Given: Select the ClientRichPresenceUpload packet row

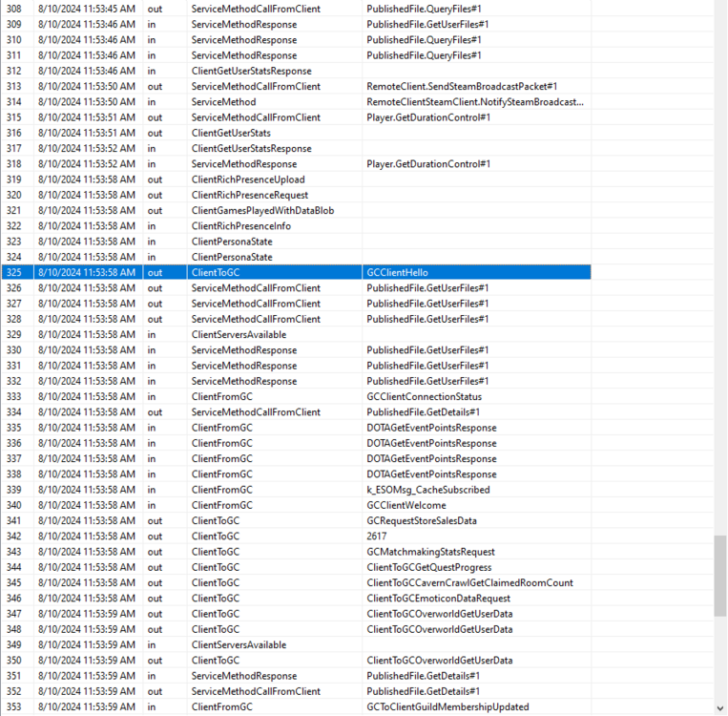Looking at the screenshot, I should (248, 179).
